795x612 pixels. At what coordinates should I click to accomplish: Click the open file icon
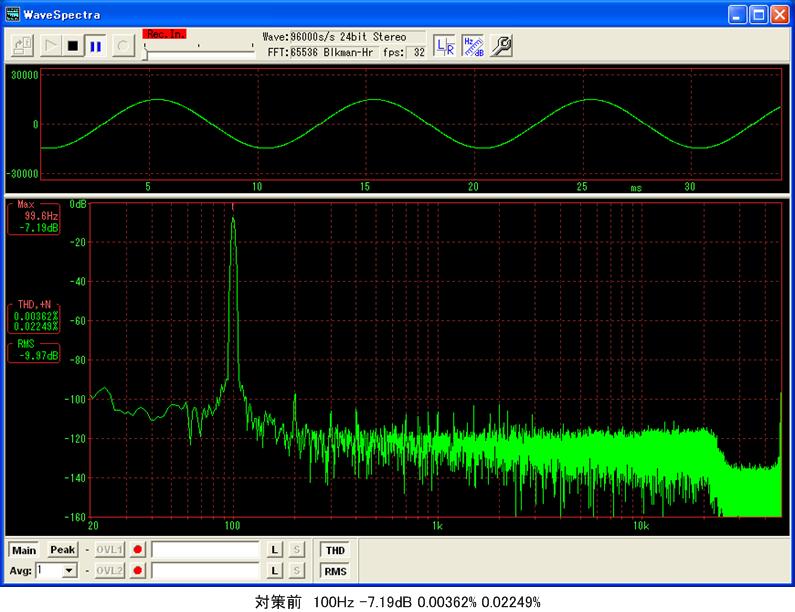pyautogui.click(x=22, y=45)
